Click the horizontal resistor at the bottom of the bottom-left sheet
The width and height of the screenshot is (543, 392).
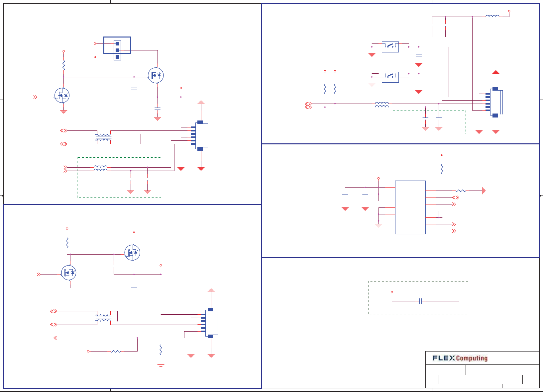click(x=116, y=351)
